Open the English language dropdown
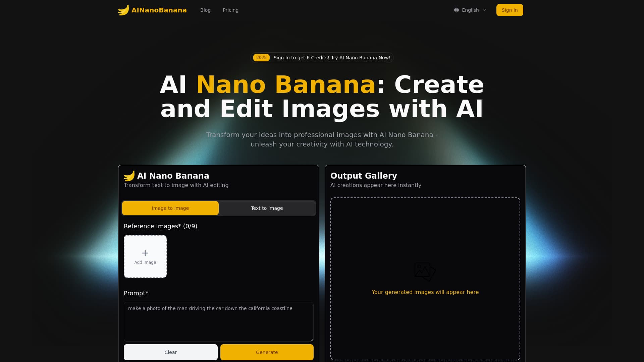The image size is (644, 362). point(470,10)
